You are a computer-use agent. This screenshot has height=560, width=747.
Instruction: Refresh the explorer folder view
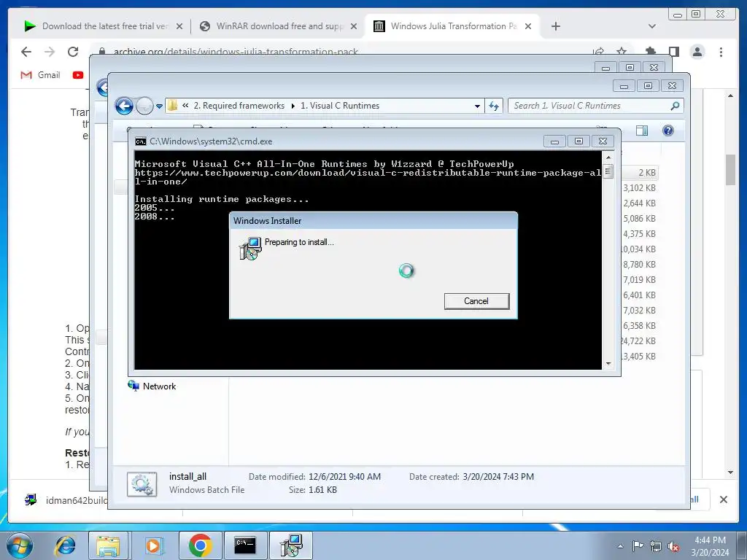pyautogui.click(x=494, y=106)
